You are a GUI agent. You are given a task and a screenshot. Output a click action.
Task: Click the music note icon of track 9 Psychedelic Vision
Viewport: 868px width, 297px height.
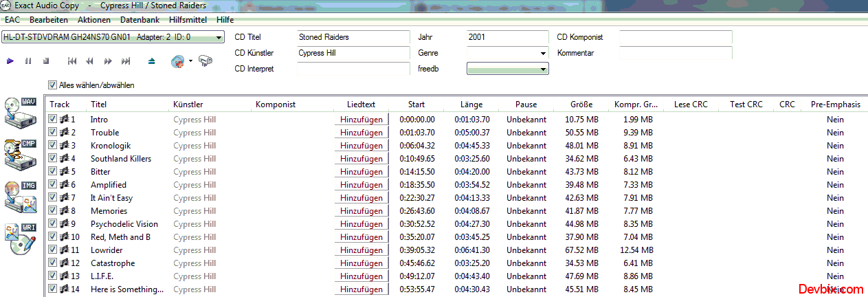point(64,224)
